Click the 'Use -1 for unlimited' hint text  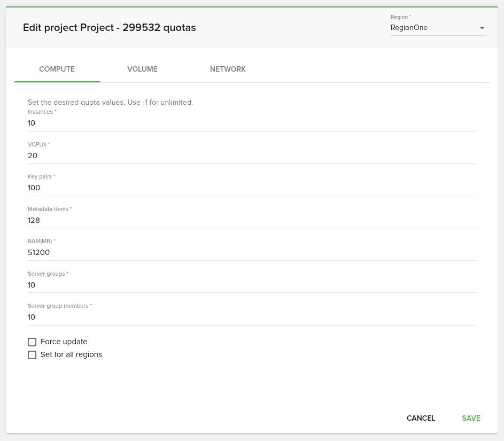click(160, 102)
